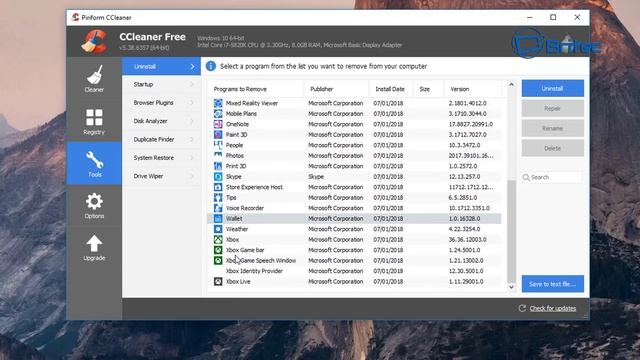The height and width of the screenshot is (360, 640).
Task: Open the Options gear section
Action: coord(94,205)
